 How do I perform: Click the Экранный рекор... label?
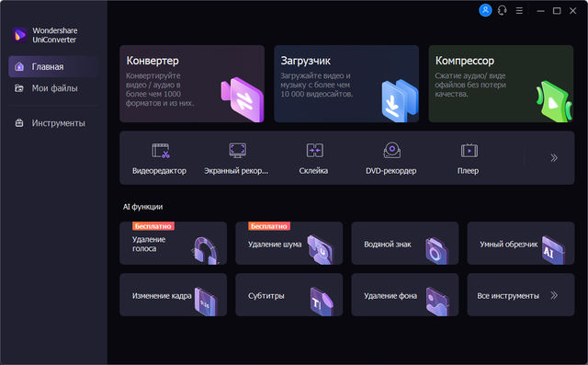click(x=236, y=171)
